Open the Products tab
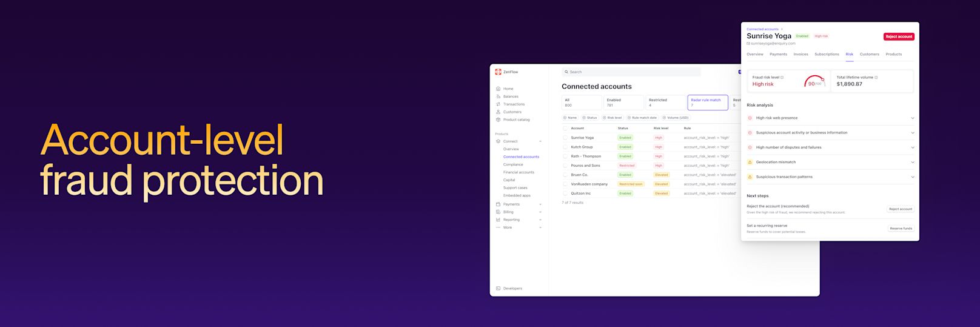The image size is (980, 327). tap(893, 54)
